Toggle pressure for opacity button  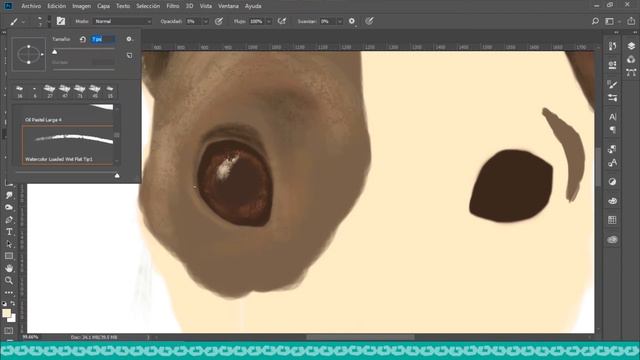click(x=219, y=21)
